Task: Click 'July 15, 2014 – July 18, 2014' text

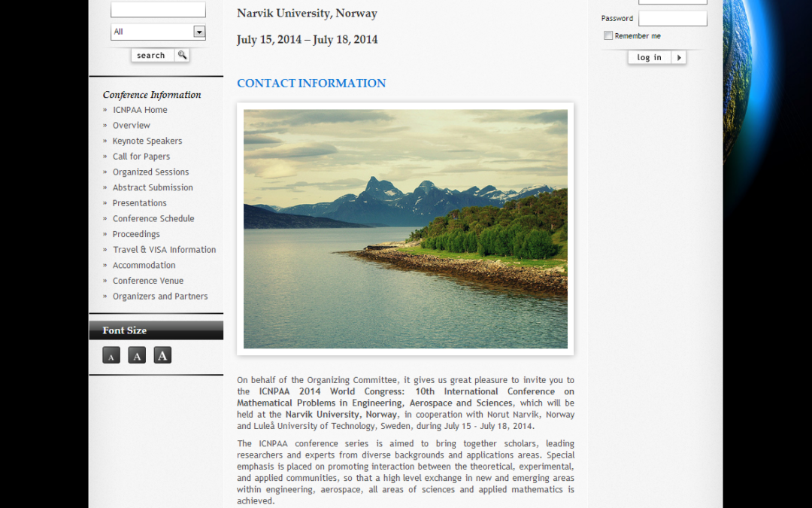Action: (307, 40)
